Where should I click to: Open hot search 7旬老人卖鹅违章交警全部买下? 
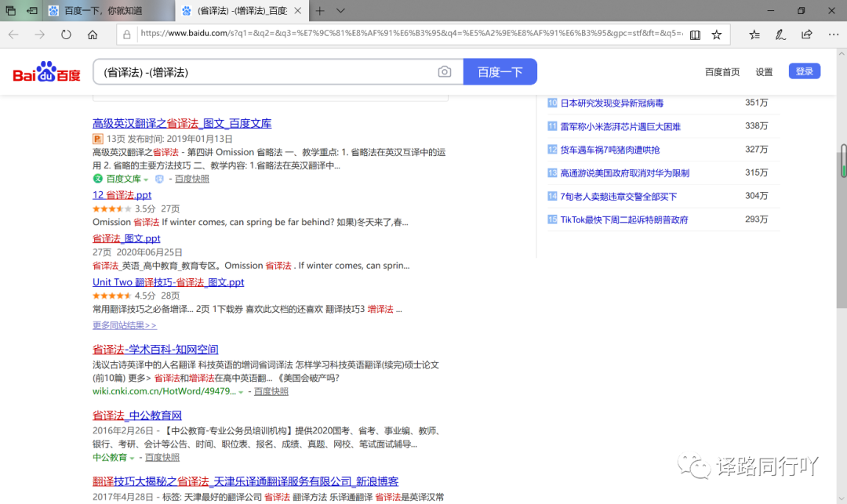(619, 197)
